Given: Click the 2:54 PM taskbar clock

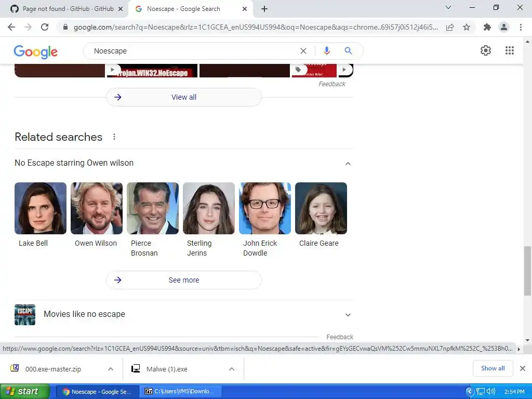Looking at the screenshot, I should tap(514, 392).
